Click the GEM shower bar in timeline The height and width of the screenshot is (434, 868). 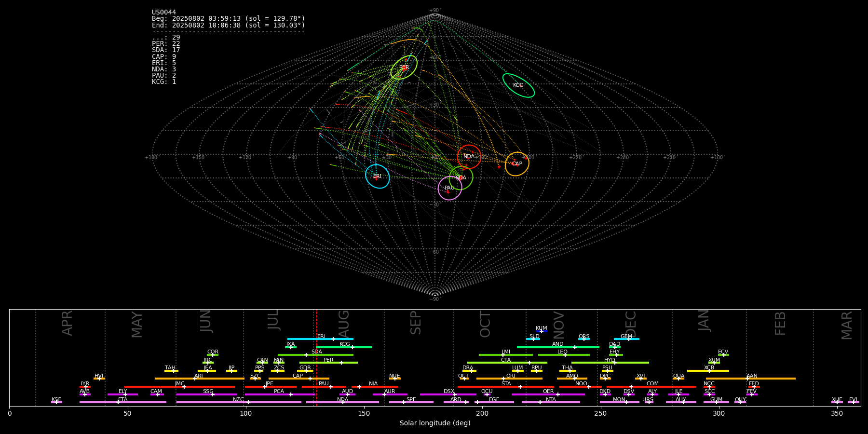click(626, 339)
